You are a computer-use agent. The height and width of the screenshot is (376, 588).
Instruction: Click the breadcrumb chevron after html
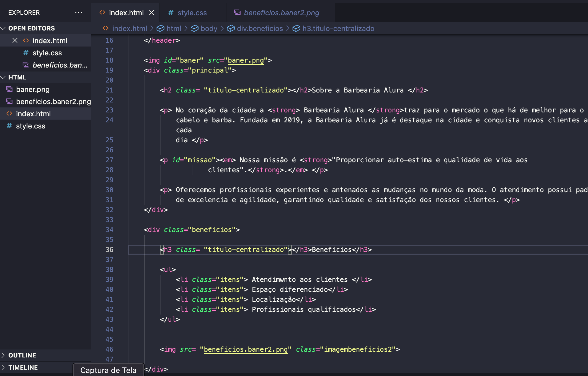186,29
